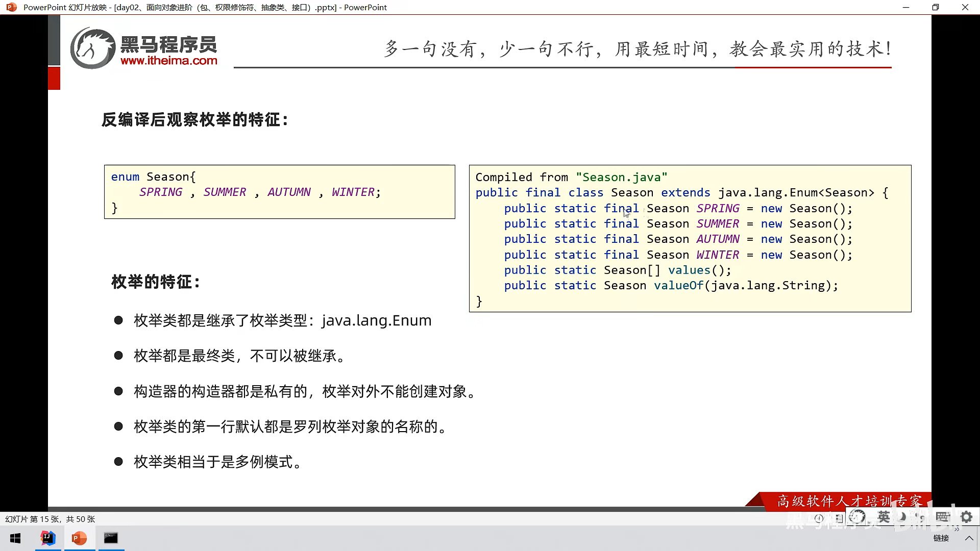The image size is (980, 551).
Task: Open IME settings gear icon
Action: click(x=966, y=517)
